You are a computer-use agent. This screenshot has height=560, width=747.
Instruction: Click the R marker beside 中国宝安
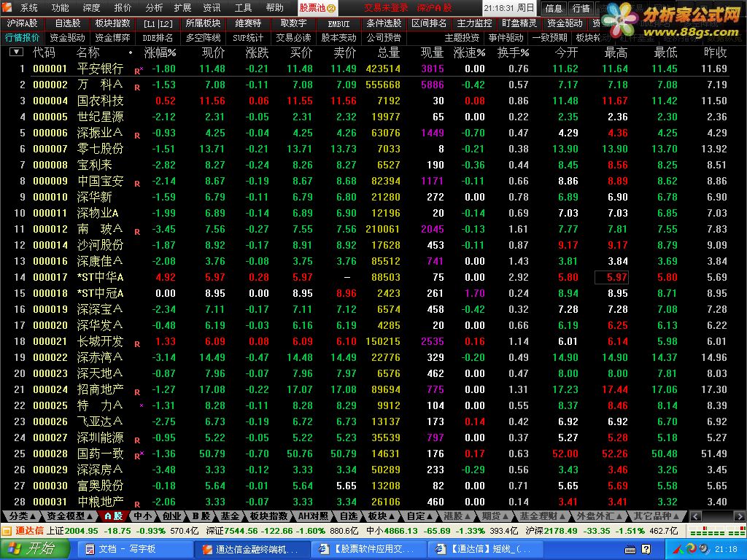coord(137,183)
